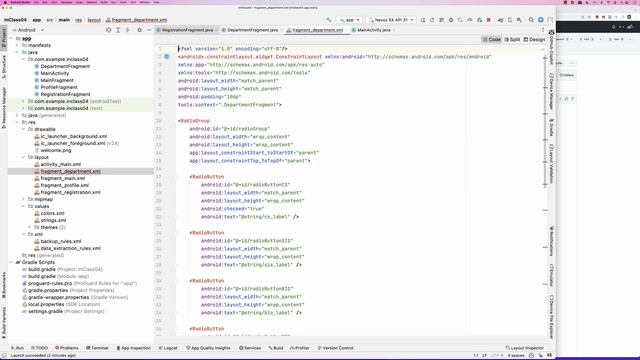Viewport: 640px width, 360px height.
Task: Switch to RegistrationFragment.java tab
Action: (x=187, y=30)
